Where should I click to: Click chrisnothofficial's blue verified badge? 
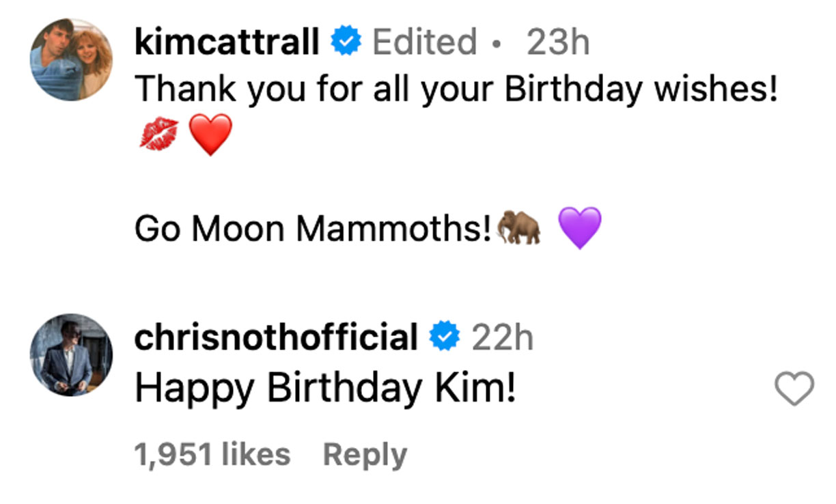pyautogui.click(x=445, y=338)
